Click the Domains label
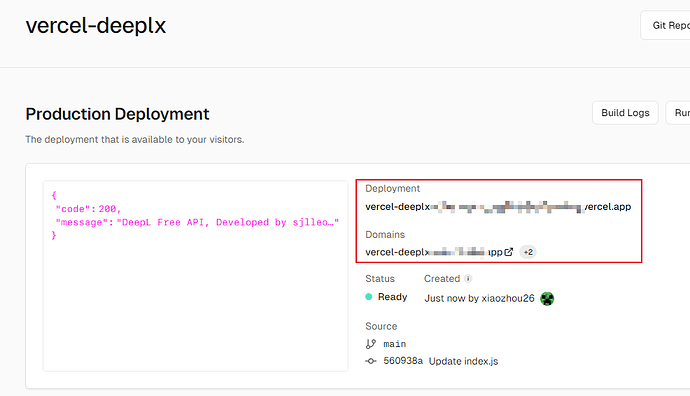The width and height of the screenshot is (690, 396). (385, 235)
